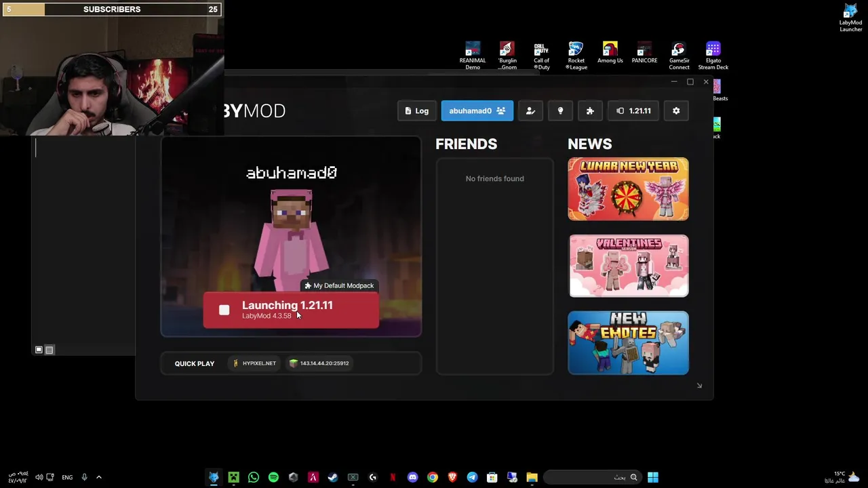Quick play server 143.14.44.20:25912
The image size is (868, 488).
tap(319, 363)
